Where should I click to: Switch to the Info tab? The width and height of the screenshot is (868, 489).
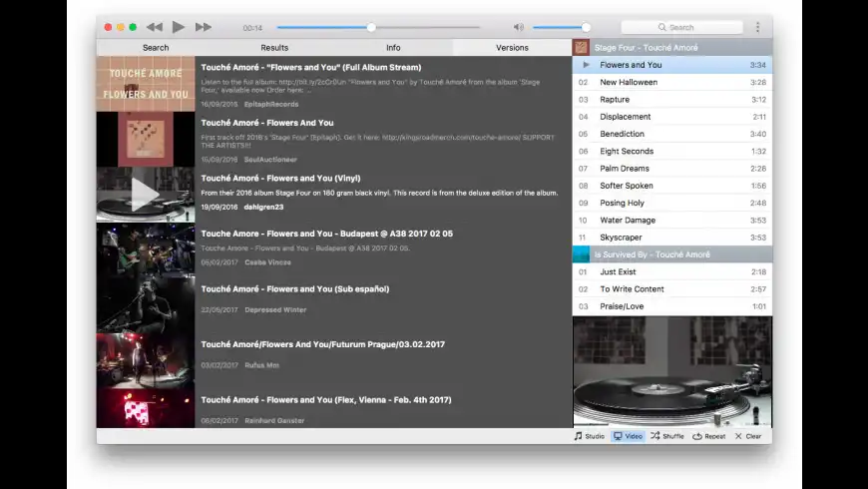393,48
